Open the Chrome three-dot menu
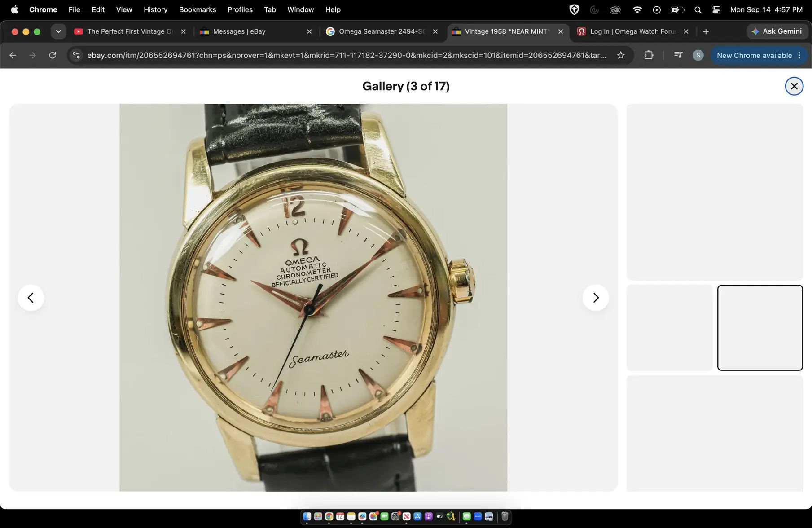Image resolution: width=812 pixels, height=528 pixels. 799,55
